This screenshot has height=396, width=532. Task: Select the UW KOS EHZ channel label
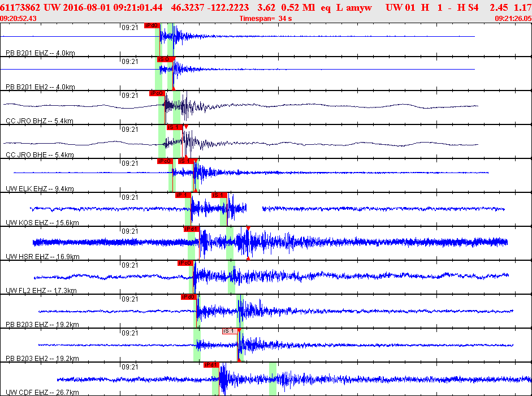pyautogui.click(x=42, y=223)
